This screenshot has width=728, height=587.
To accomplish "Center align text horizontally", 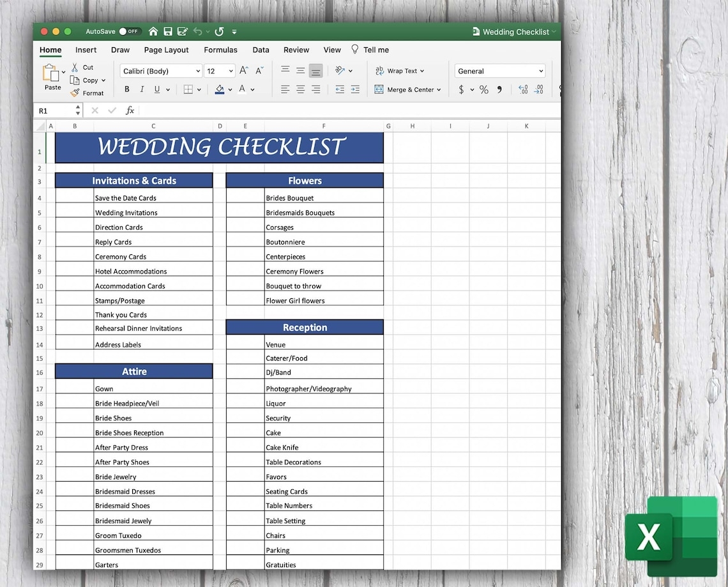I will tap(300, 89).
